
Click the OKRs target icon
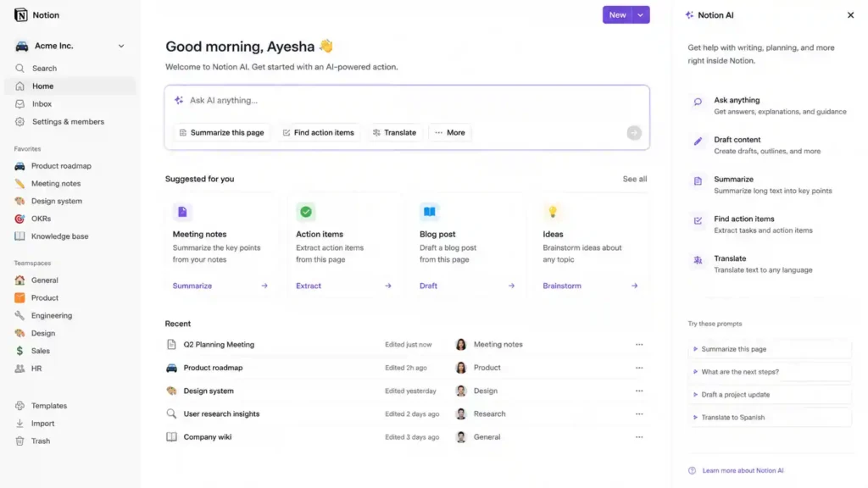tap(20, 219)
